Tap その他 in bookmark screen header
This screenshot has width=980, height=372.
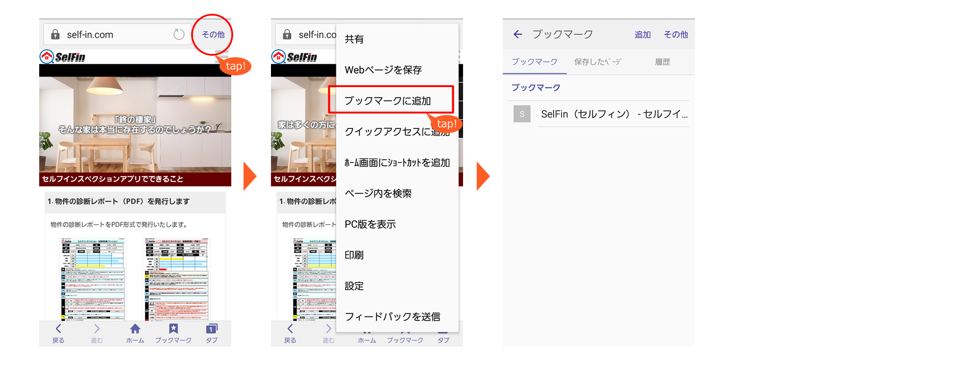click(x=676, y=35)
